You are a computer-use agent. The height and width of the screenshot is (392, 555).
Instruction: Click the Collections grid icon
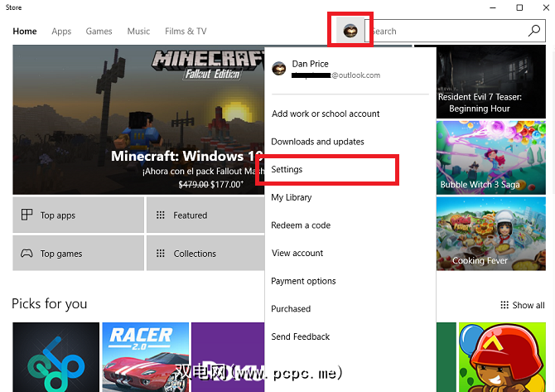point(161,254)
